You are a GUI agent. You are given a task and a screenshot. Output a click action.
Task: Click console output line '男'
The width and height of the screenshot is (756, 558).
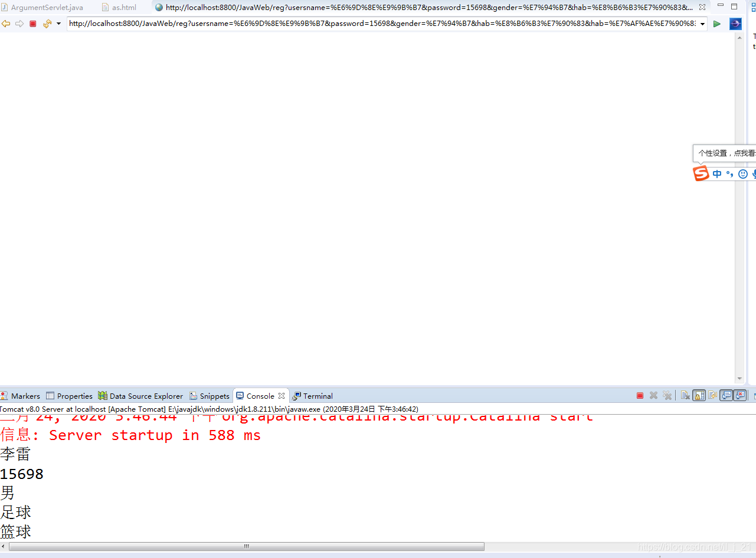coord(8,493)
